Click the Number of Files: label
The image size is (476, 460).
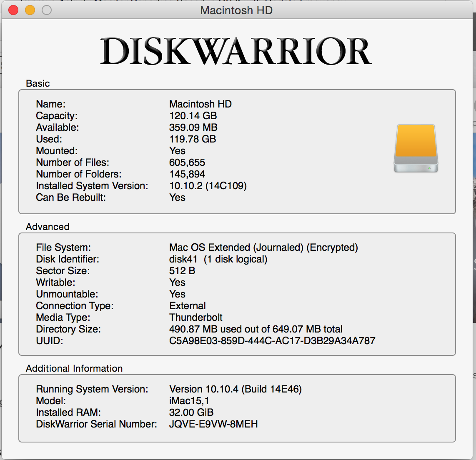click(73, 162)
